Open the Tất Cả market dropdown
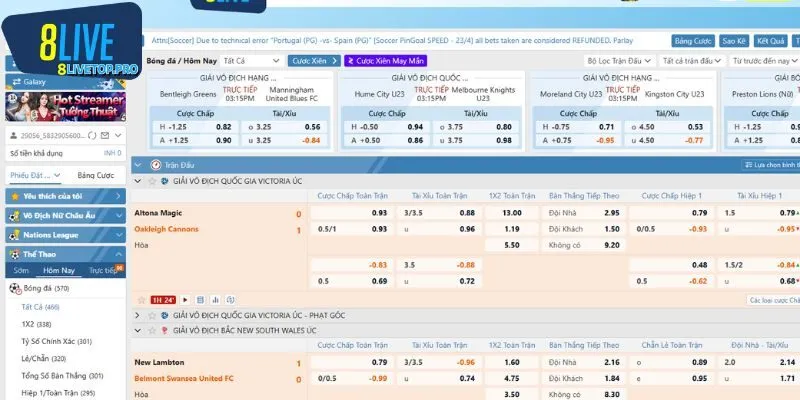Viewport: 800px width, 400px height. click(x=252, y=61)
